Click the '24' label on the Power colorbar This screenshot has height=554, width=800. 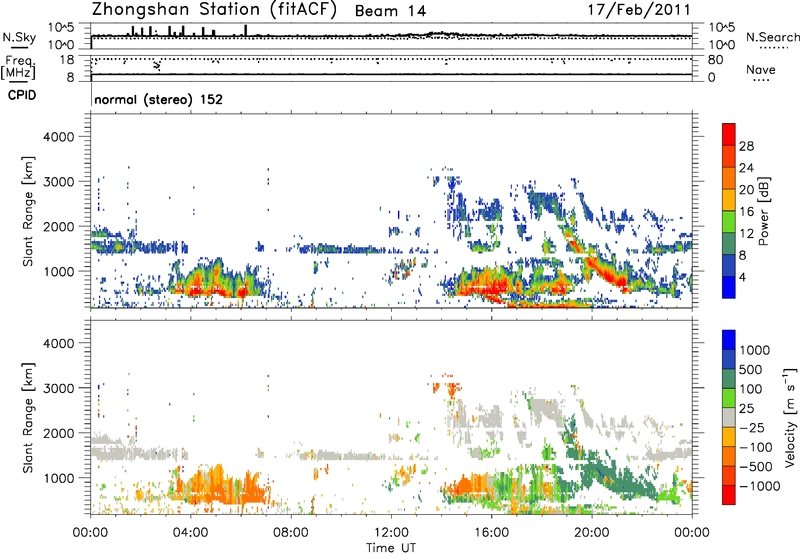[x=746, y=168]
